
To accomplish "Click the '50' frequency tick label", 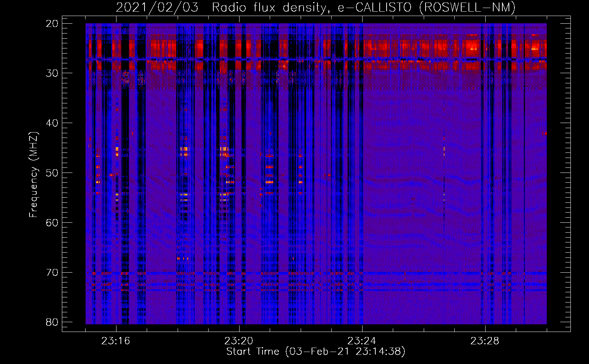I will [x=52, y=173].
